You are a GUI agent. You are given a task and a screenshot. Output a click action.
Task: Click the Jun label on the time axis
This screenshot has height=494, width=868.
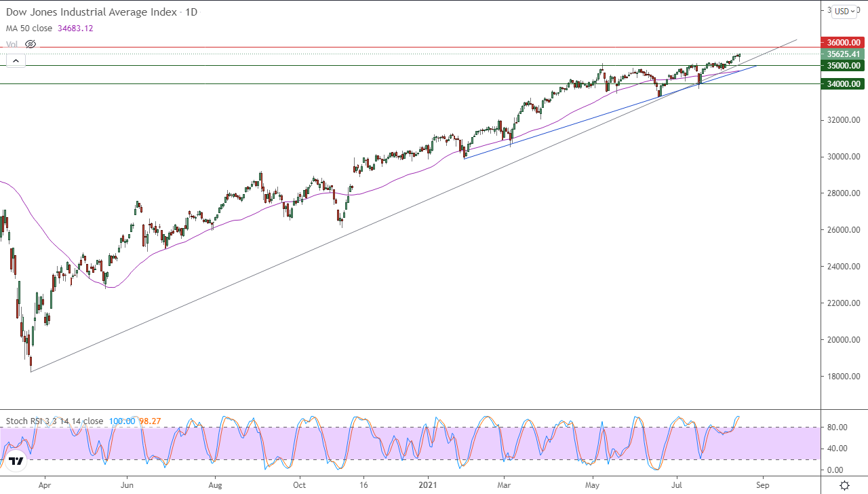click(x=127, y=486)
